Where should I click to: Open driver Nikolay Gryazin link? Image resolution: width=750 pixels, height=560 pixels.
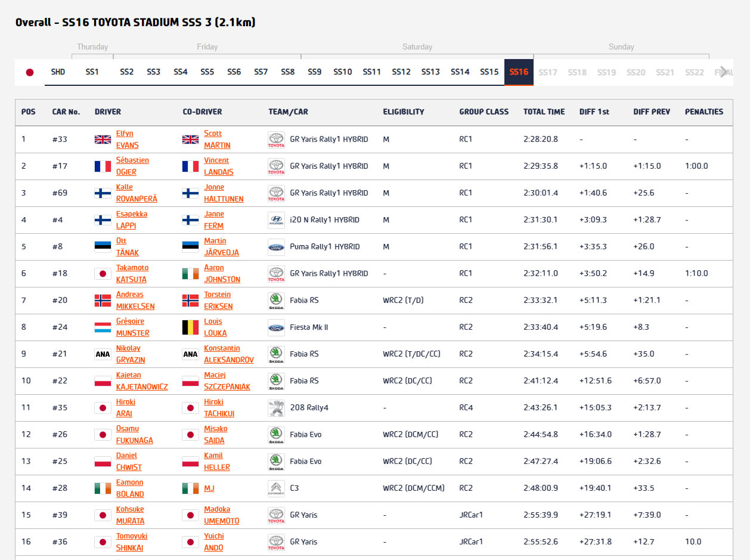coord(131,354)
